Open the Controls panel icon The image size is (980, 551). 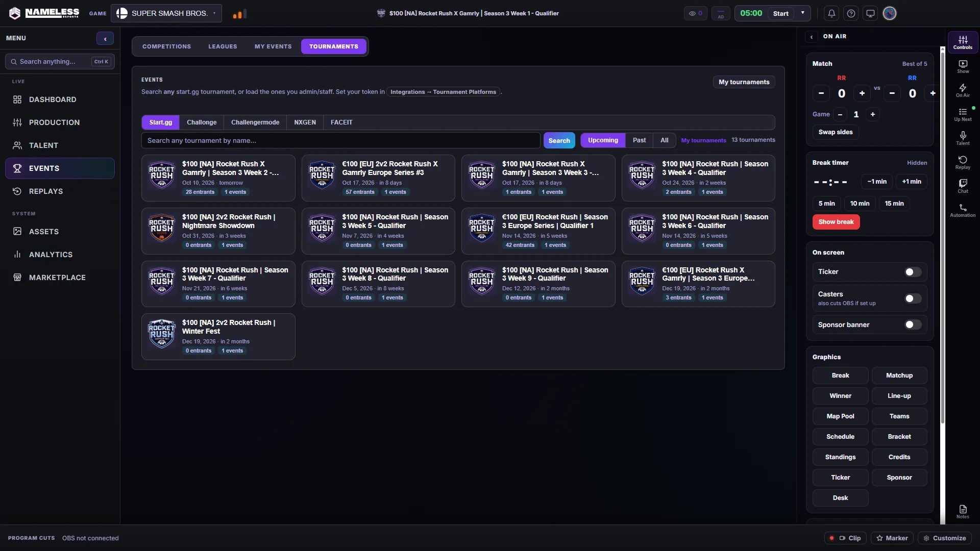pos(963,42)
